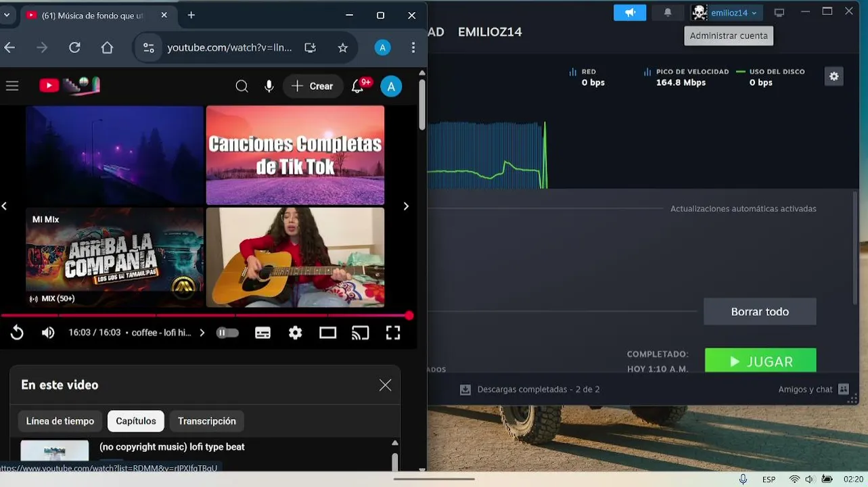Click the YouTube address bar URL
Viewport: 868px width, 487px height.
pyautogui.click(x=229, y=47)
